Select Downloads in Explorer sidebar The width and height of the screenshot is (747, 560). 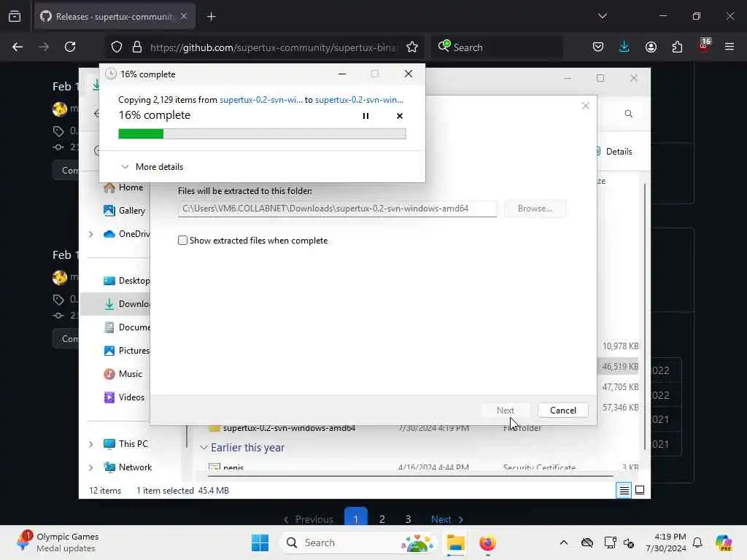pos(126,304)
